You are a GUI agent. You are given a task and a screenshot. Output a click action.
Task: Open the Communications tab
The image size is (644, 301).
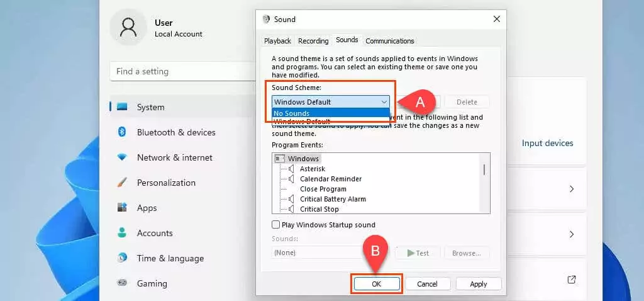(390, 41)
